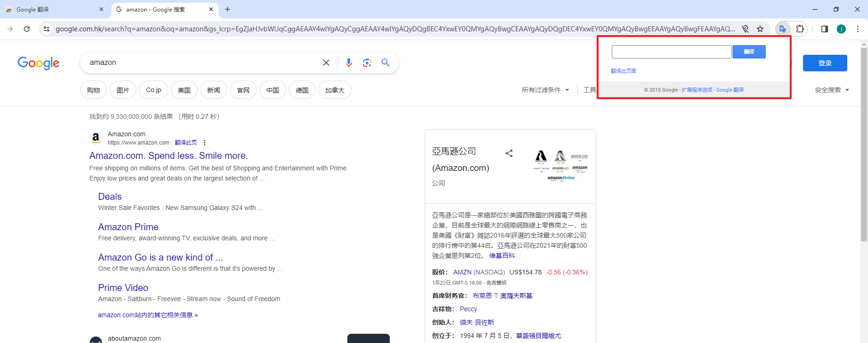Open the Extensions puzzle icon
868x343 pixels.
[800, 29]
